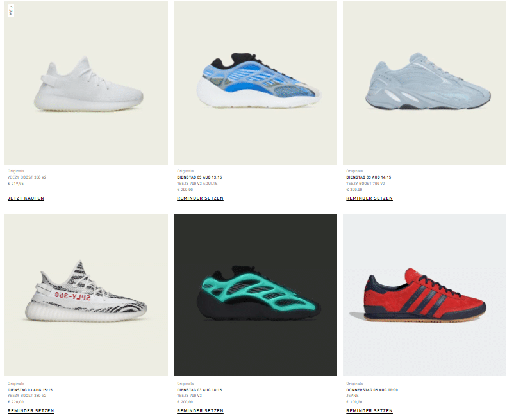Click the Dienstag 03 Aug 14:15 release date
523x420 pixels.
[x=369, y=177]
